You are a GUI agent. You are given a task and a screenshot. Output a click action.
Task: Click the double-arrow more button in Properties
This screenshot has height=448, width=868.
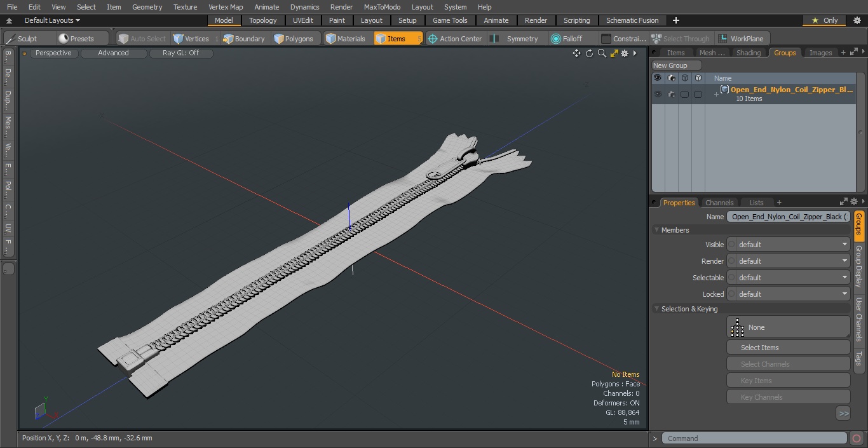[843, 413]
